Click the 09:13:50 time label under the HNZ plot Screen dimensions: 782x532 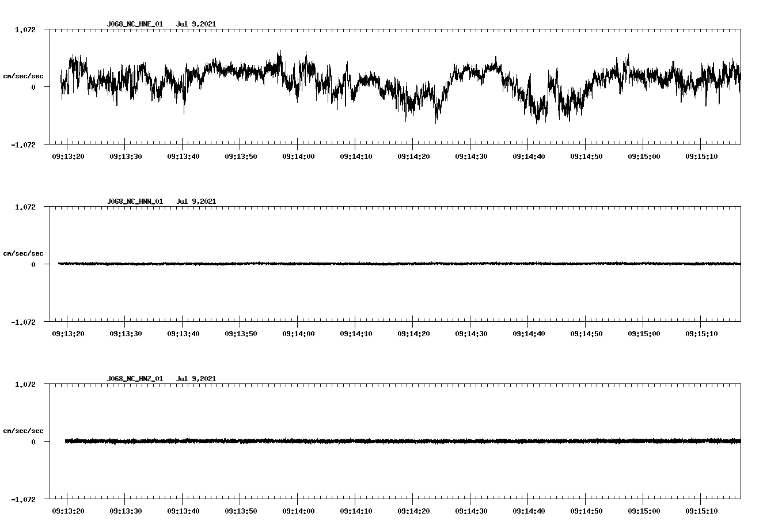(241, 511)
